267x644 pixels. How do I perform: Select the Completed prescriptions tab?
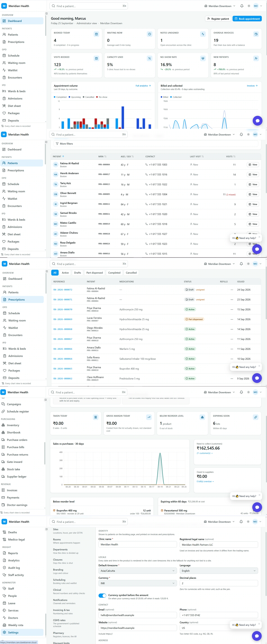click(114, 273)
